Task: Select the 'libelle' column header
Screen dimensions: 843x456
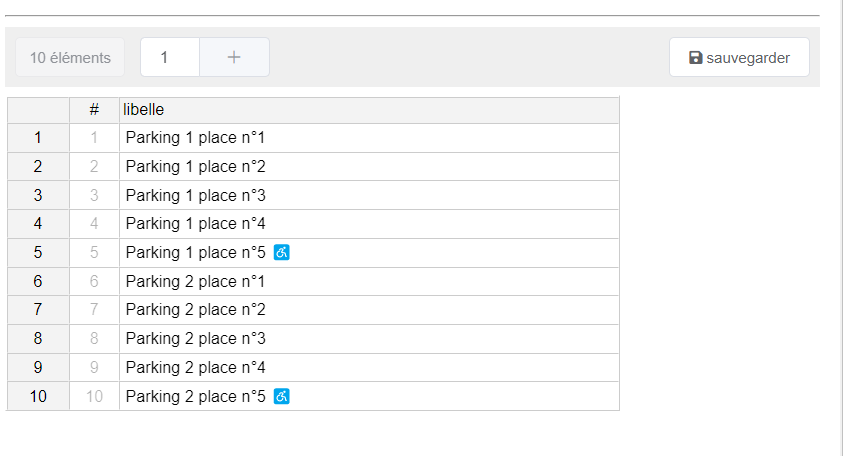Action: point(369,110)
